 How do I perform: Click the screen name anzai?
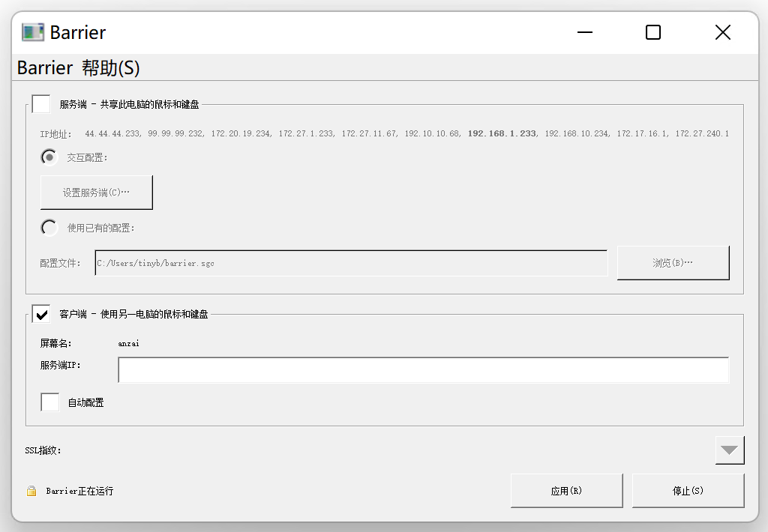pos(128,344)
